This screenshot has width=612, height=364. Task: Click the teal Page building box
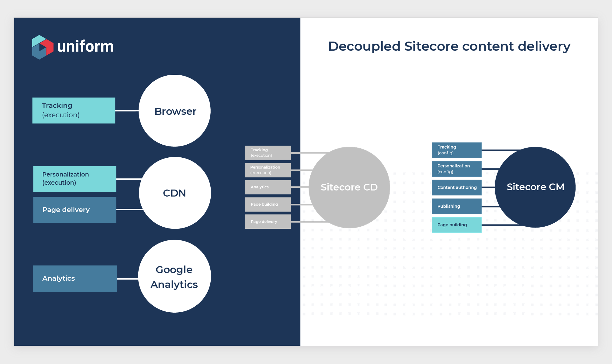[x=456, y=225]
